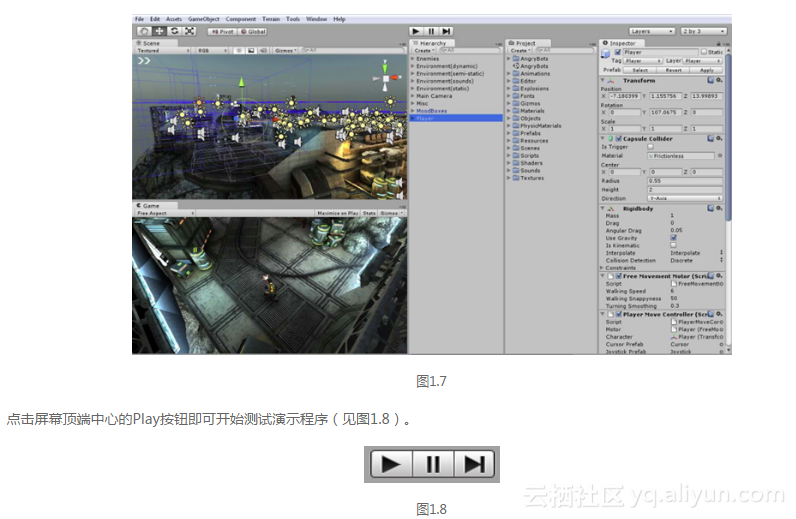The width and height of the screenshot is (796, 519).
Task: Click Pause in the Unity editor toolbar
Action: coord(431,31)
